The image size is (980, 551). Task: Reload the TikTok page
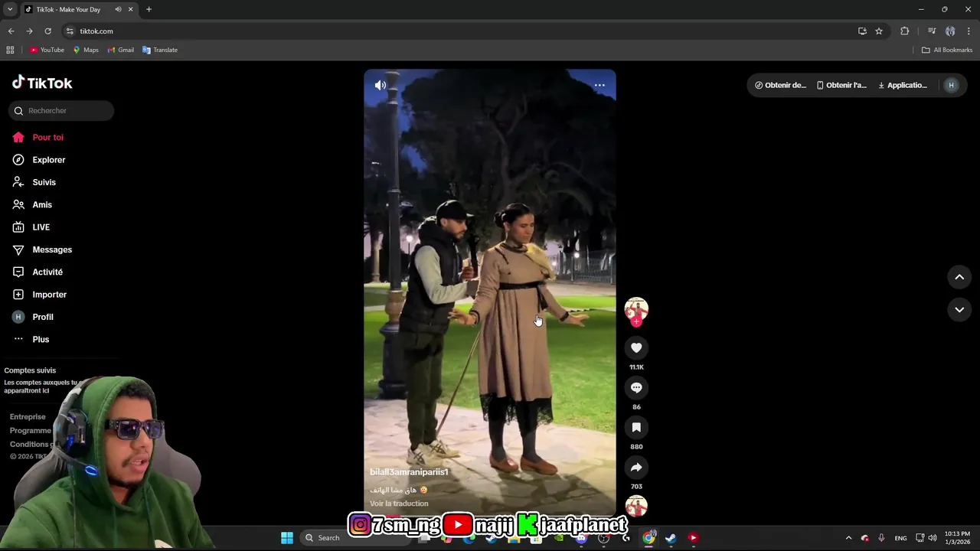(47, 31)
